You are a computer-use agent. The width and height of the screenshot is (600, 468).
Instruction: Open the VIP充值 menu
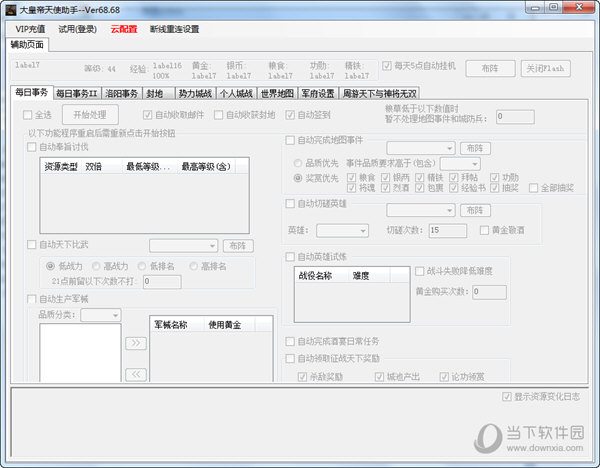30,29
